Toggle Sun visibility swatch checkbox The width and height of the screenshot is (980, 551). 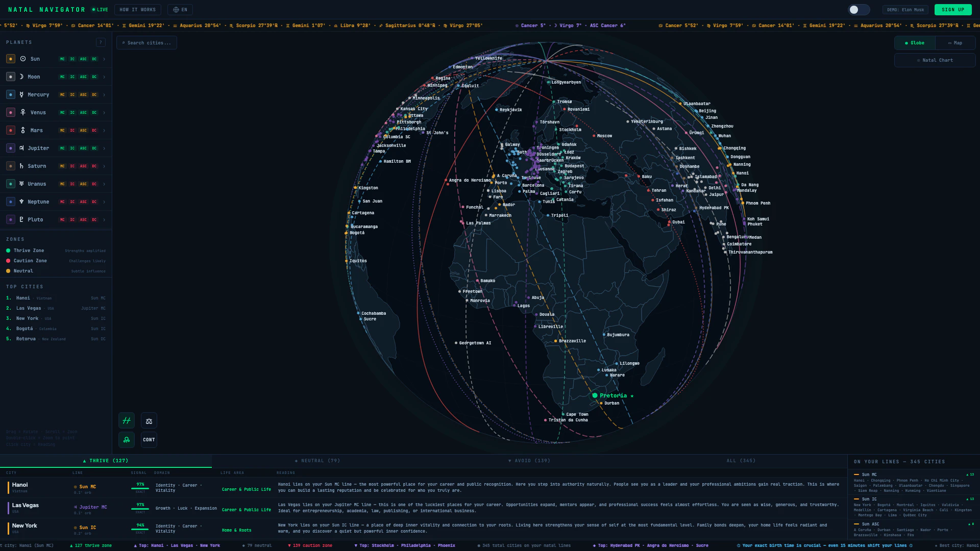tap(11, 59)
